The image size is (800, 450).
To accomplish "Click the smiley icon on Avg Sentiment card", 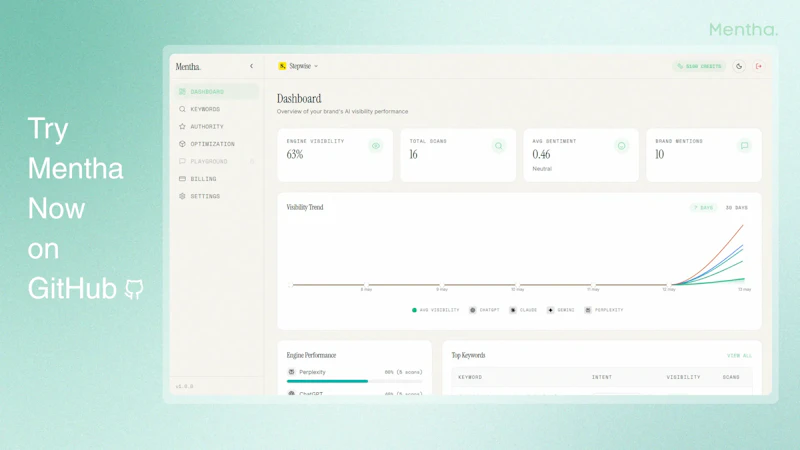I will coord(621,146).
